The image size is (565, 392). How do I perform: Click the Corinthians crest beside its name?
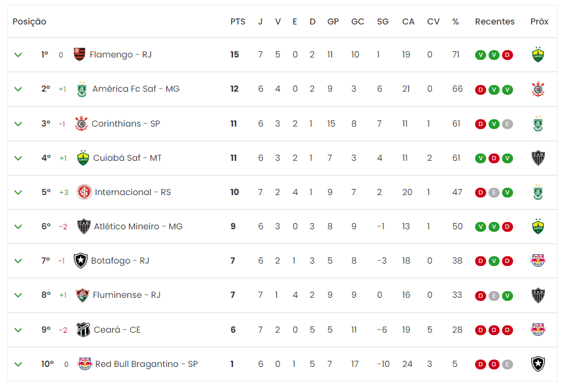[81, 124]
